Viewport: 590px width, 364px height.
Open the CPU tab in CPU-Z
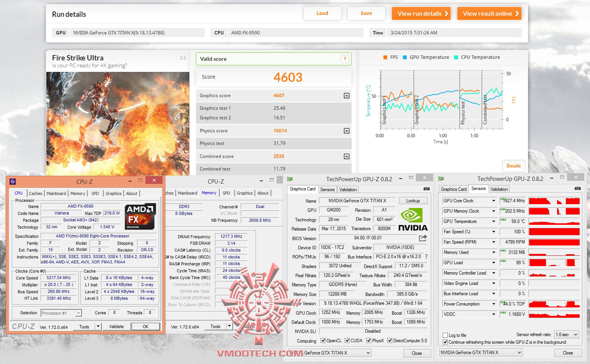(x=19, y=193)
